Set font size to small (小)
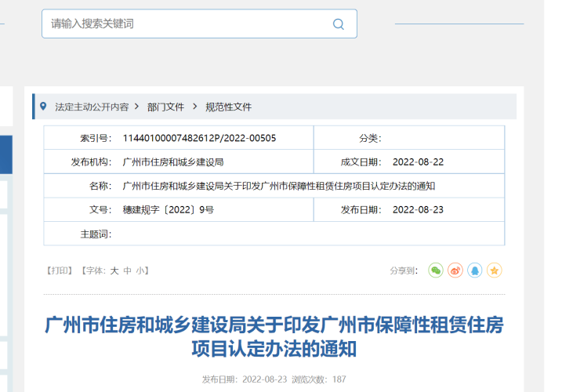Viewport: 580px width, 392px height. (x=140, y=270)
